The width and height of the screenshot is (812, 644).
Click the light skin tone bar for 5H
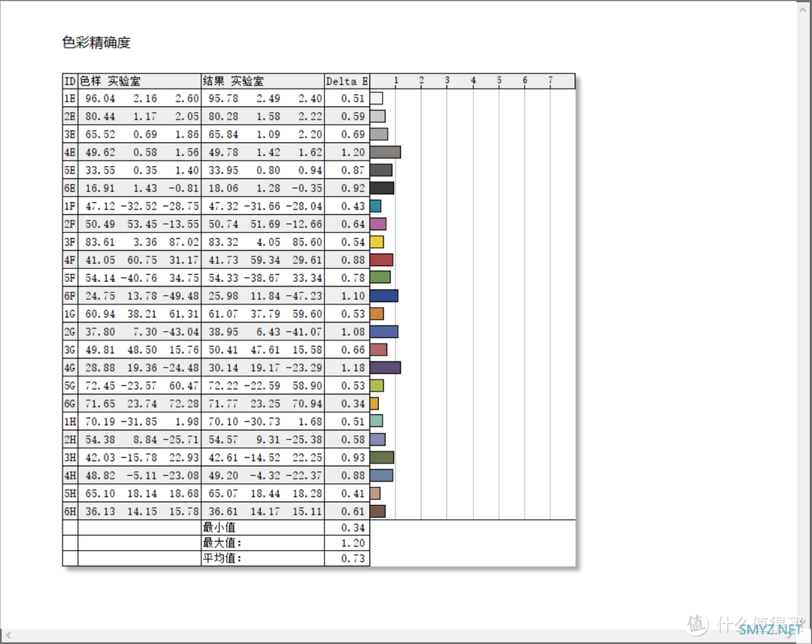click(x=375, y=493)
